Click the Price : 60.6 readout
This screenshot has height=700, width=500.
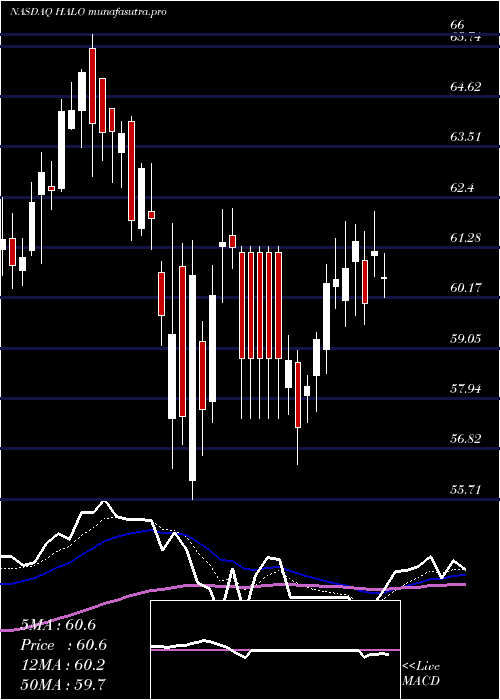(x=64, y=645)
